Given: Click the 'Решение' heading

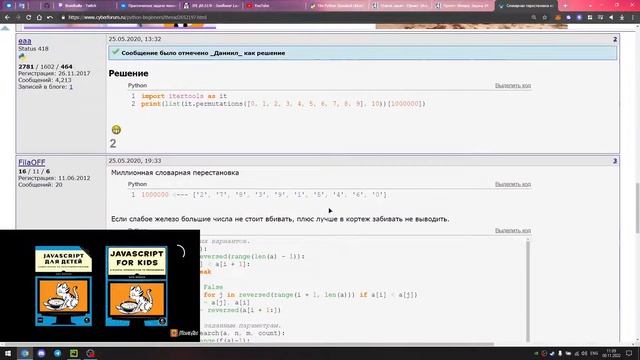Looking at the screenshot, I should click(x=128, y=73).
